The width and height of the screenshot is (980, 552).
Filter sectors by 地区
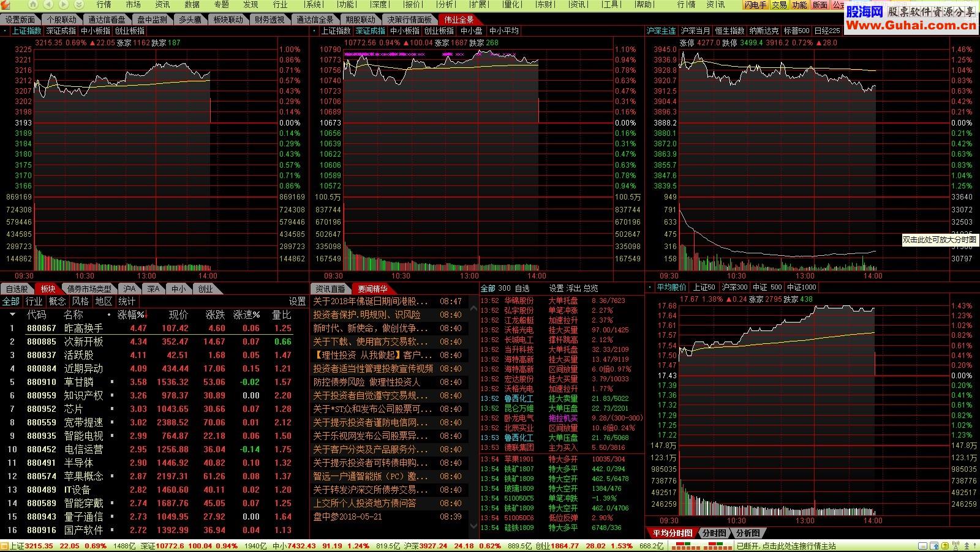click(x=104, y=301)
